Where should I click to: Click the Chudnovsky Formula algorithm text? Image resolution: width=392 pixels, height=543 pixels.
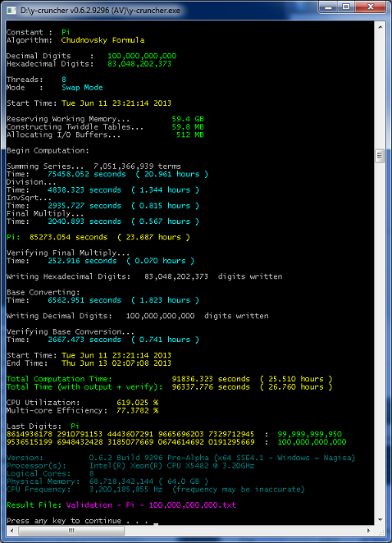103,40
